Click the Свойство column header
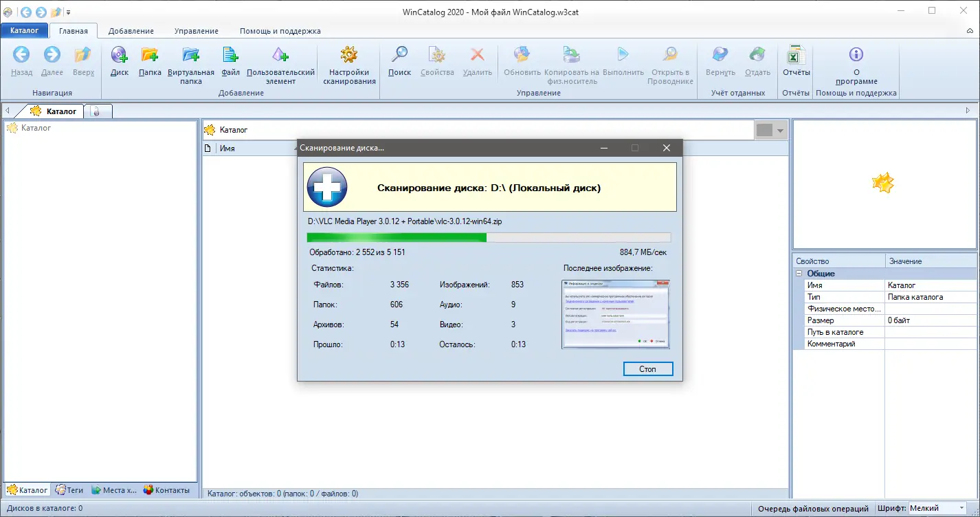This screenshot has width=980, height=517. pyautogui.click(x=839, y=261)
